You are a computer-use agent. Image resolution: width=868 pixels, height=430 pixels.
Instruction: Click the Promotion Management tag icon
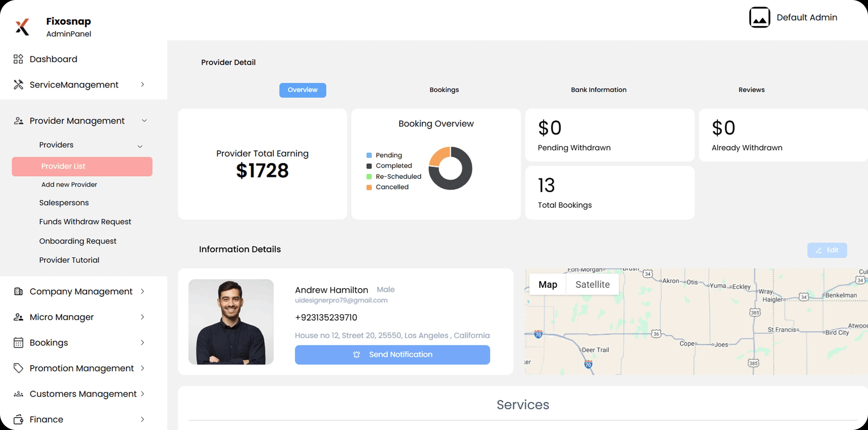[x=18, y=368]
